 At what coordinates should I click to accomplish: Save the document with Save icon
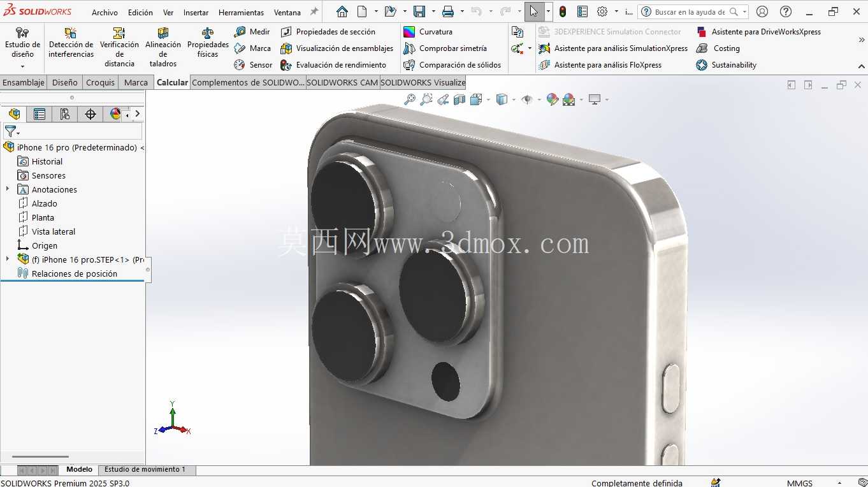(x=419, y=11)
